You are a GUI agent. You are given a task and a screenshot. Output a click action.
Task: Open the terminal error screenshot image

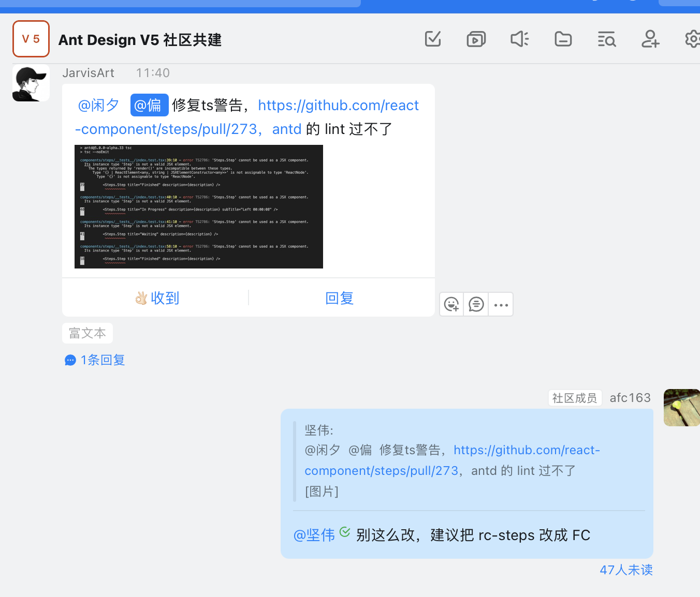coord(199,206)
